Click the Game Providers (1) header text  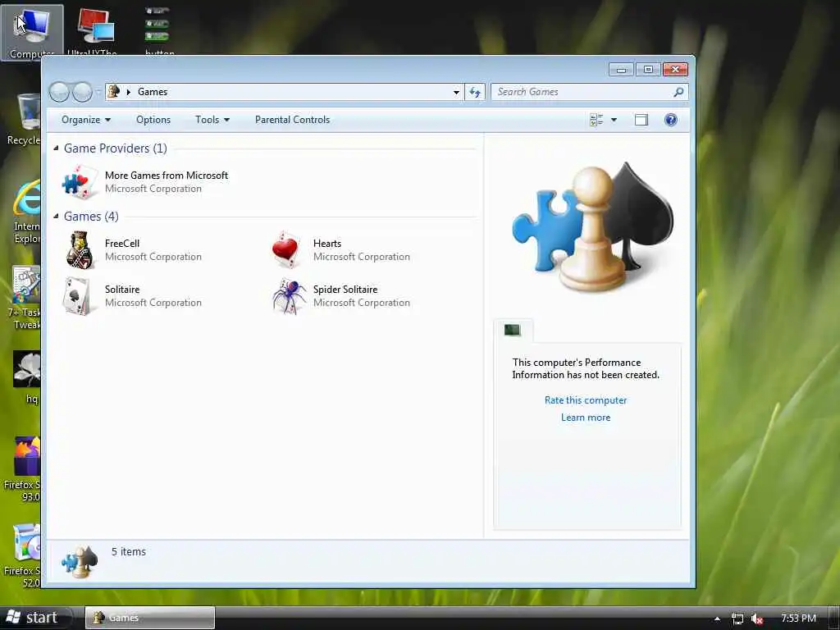coord(115,148)
